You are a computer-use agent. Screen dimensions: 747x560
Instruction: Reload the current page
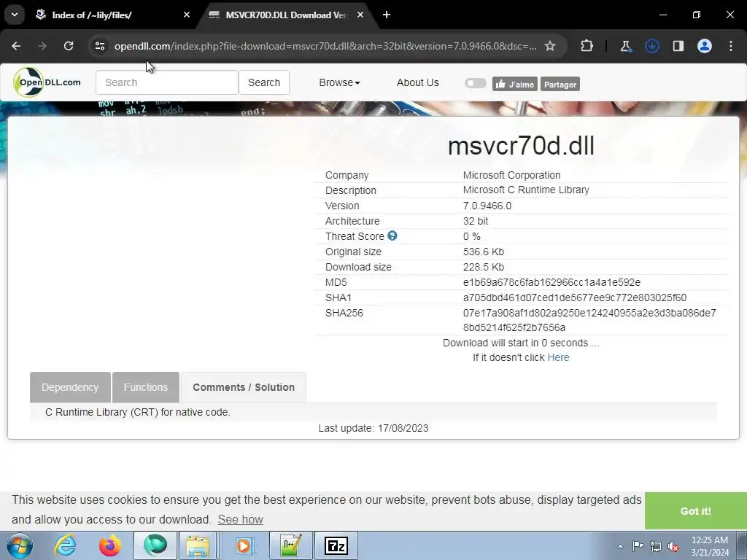point(69,46)
